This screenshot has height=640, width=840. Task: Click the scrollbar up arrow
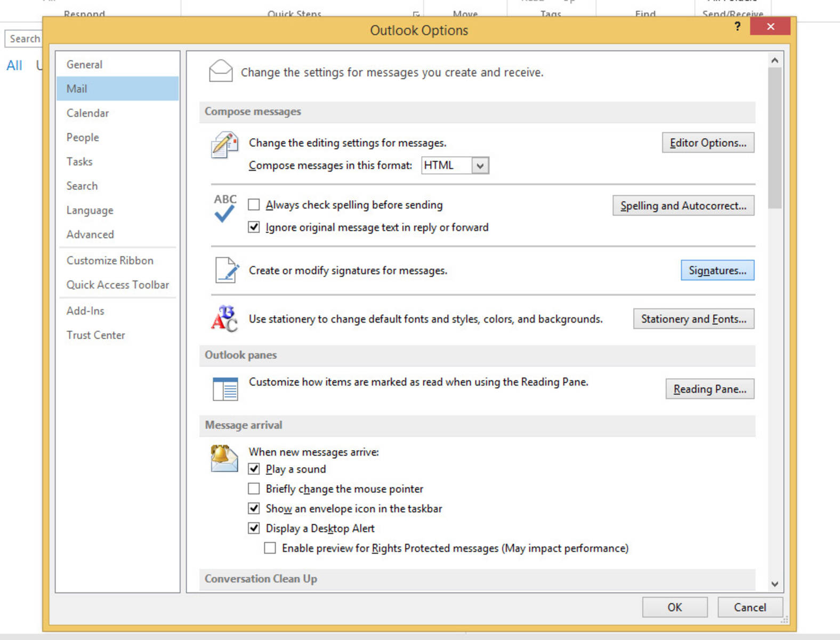click(775, 60)
